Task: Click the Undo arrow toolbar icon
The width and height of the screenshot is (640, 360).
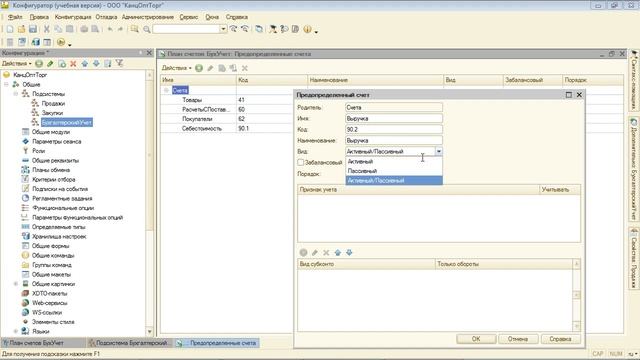Action: [x=110, y=29]
